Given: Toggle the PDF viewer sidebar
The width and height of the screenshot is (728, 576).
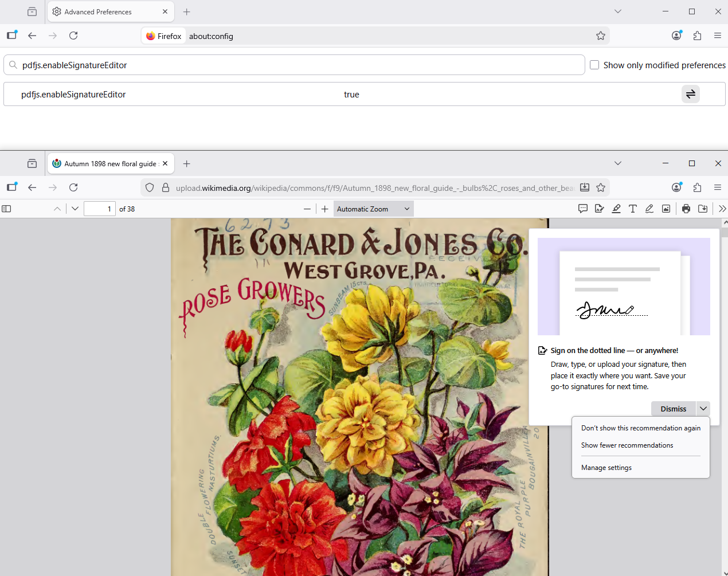Looking at the screenshot, I should tap(7, 209).
